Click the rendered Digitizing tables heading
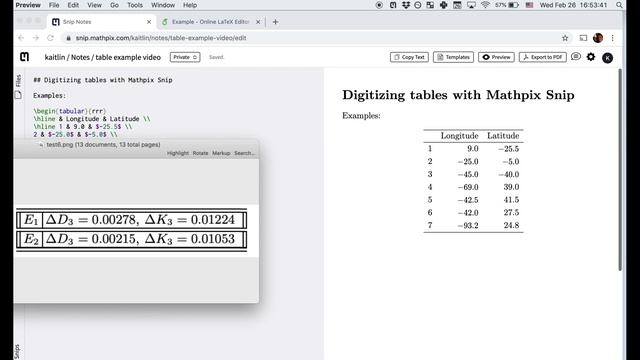Viewport: 640px width, 360px height. pyautogui.click(x=458, y=95)
